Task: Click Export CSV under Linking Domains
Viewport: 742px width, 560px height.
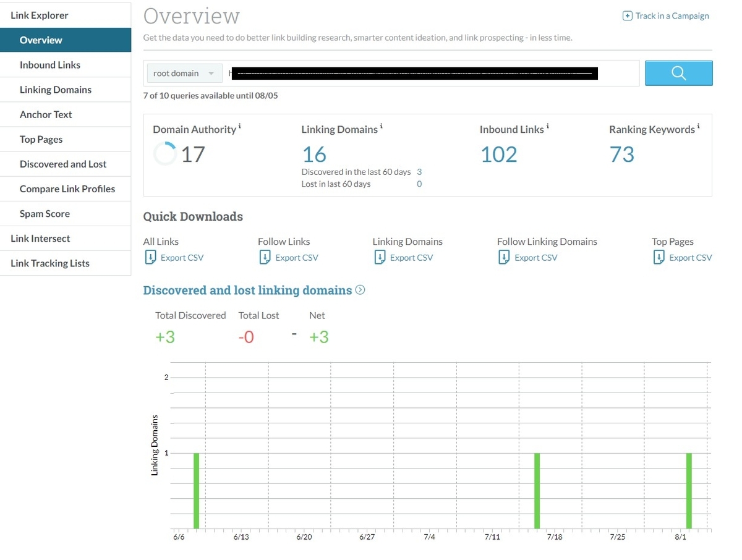Action: coord(412,258)
